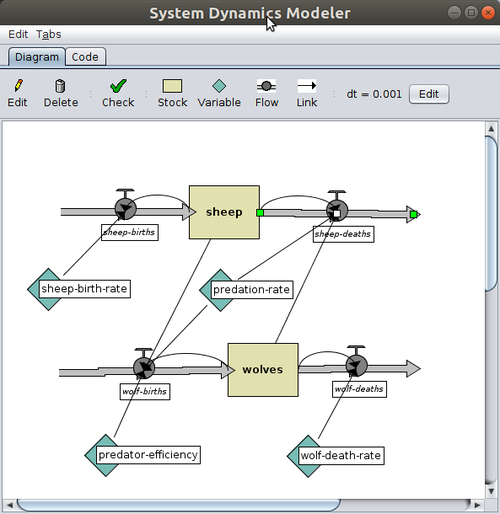Select the Edit pencil tool

pyautogui.click(x=18, y=94)
